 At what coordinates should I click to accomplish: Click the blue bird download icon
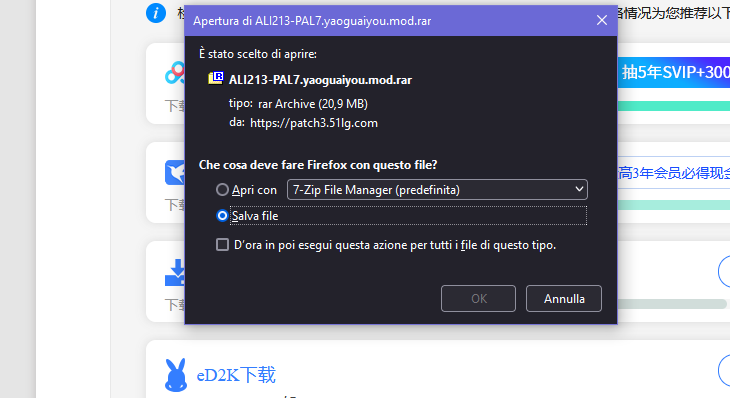175,173
